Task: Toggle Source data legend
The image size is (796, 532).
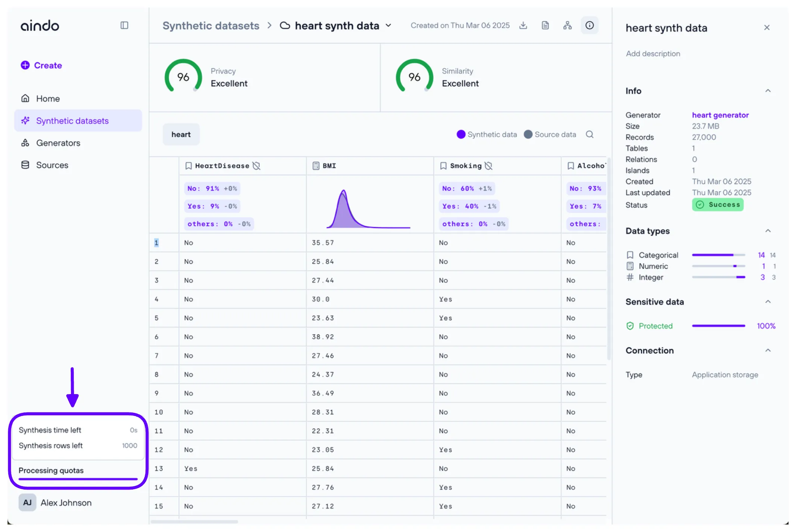Action: click(x=550, y=135)
